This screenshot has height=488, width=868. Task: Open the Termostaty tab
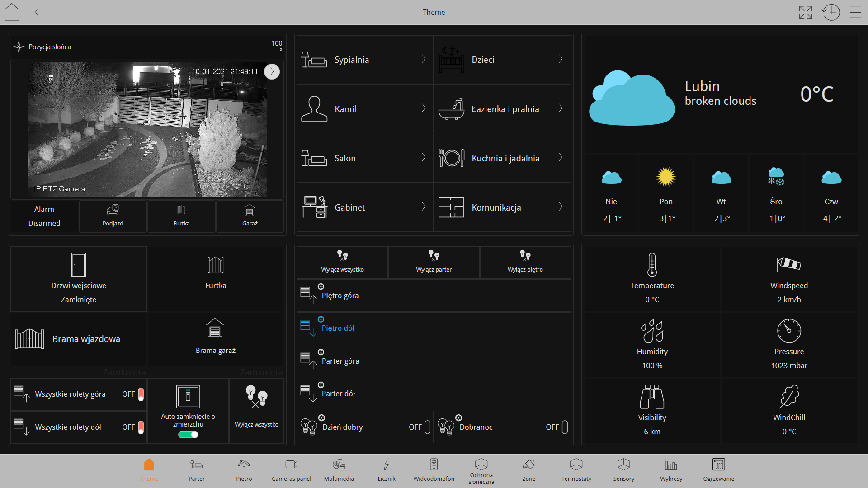[x=576, y=470]
